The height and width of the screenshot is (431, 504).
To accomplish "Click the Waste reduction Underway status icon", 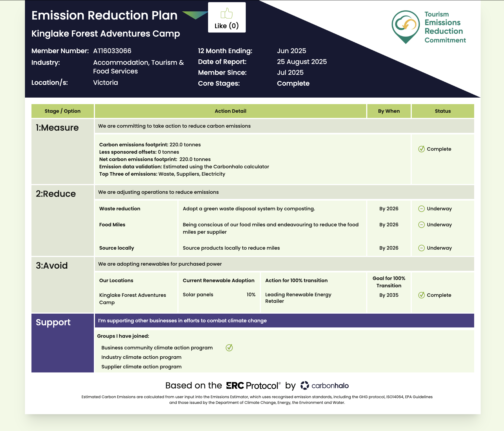I will point(421,209).
